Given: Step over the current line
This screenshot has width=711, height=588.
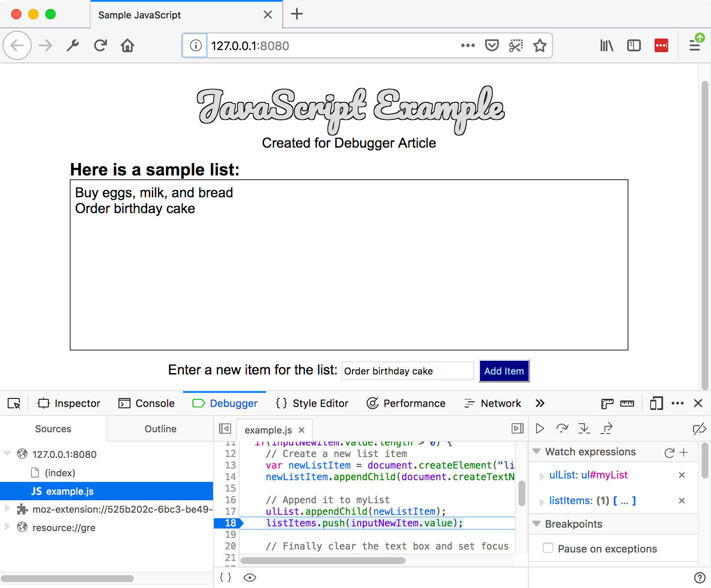Looking at the screenshot, I should click(562, 428).
